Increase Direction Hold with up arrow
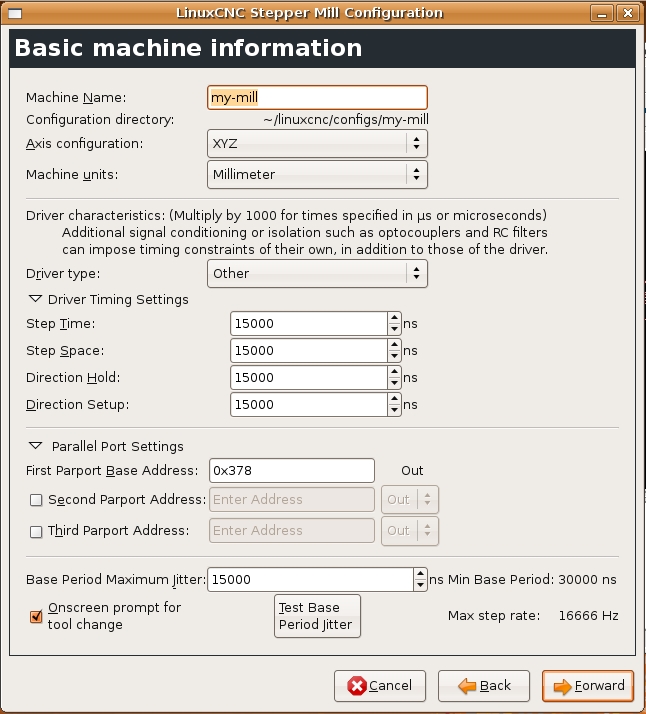Viewport: 646px width, 714px height. click(x=394, y=372)
